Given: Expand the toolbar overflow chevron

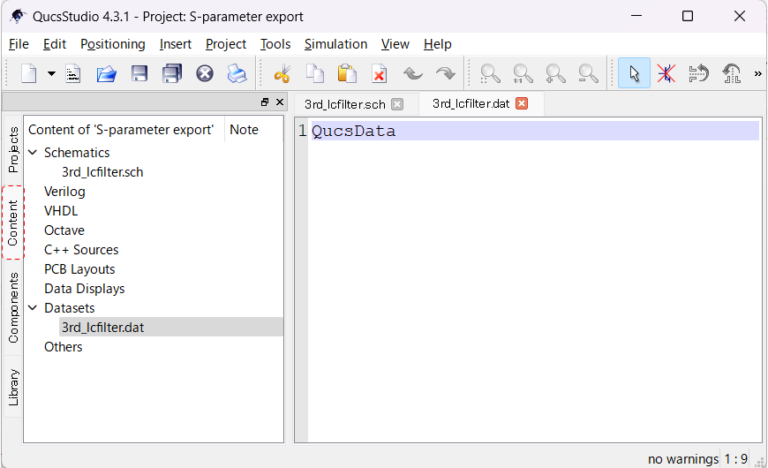Looking at the screenshot, I should pos(756,74).
